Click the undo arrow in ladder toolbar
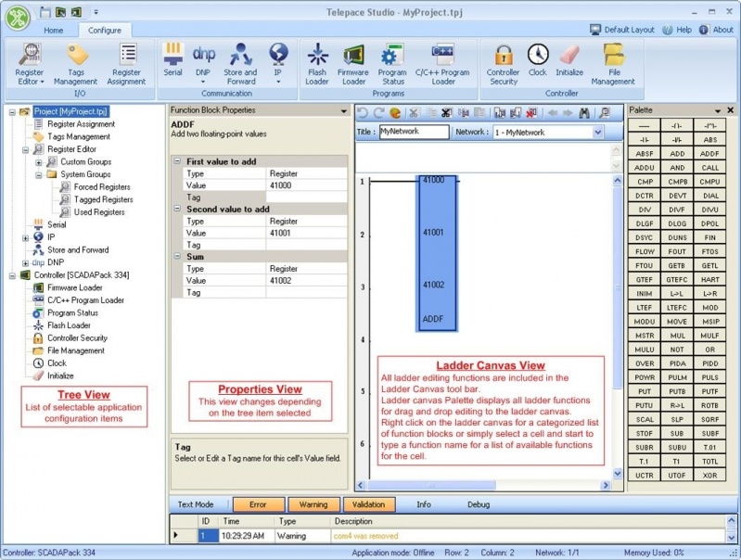The width and height of the screenshot is (741, 560). click(x=363, y=113)
